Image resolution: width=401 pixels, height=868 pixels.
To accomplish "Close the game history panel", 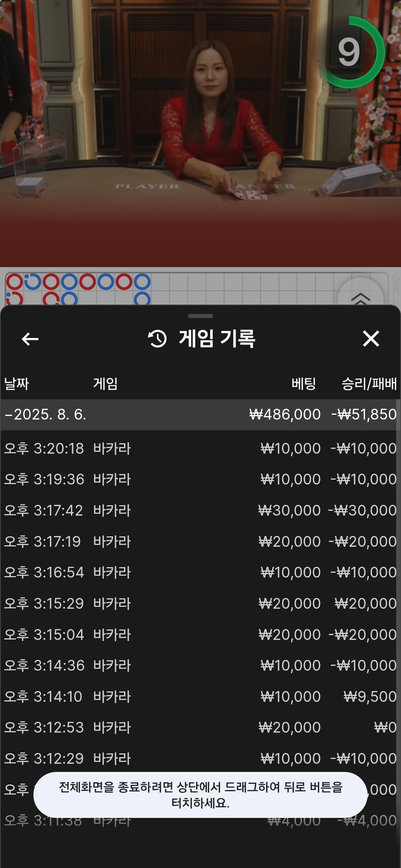I will pyautogui.click(x=371, y=339).
